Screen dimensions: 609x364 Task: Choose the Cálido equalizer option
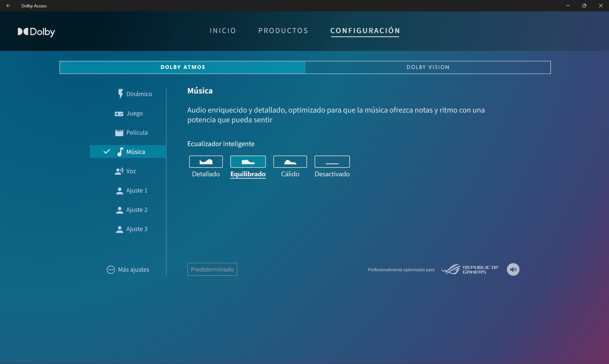point(290,162)
